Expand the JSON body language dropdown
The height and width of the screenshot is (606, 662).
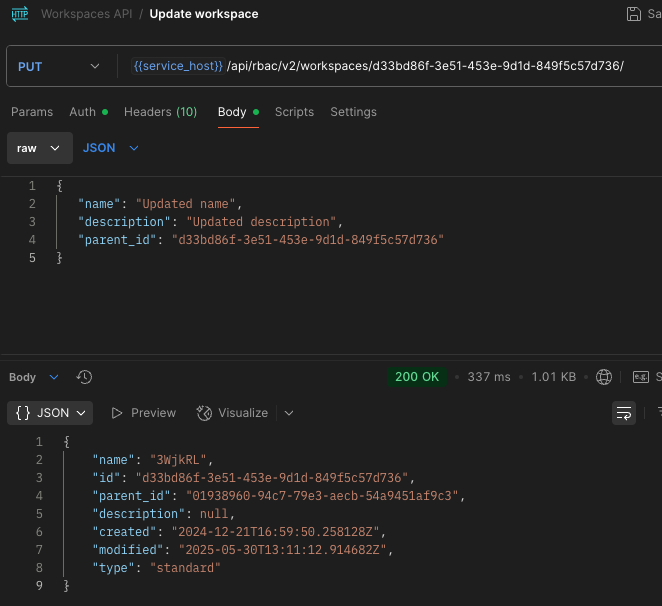(110, 148)
